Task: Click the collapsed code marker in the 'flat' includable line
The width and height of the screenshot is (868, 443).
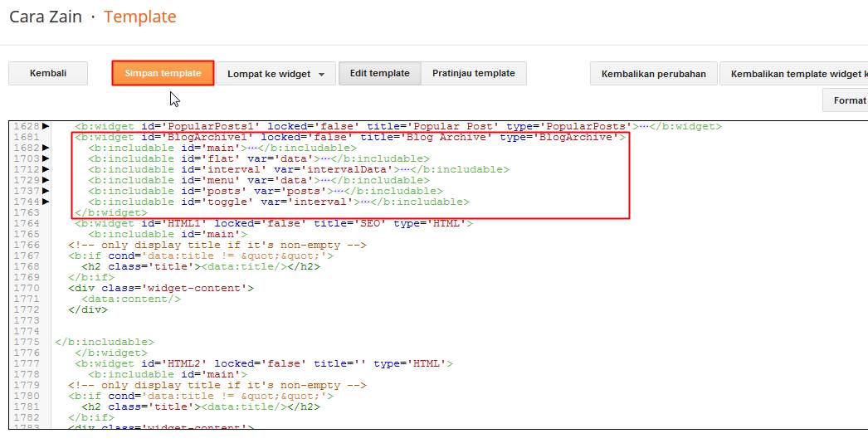Action: click(x=325, y=159)
